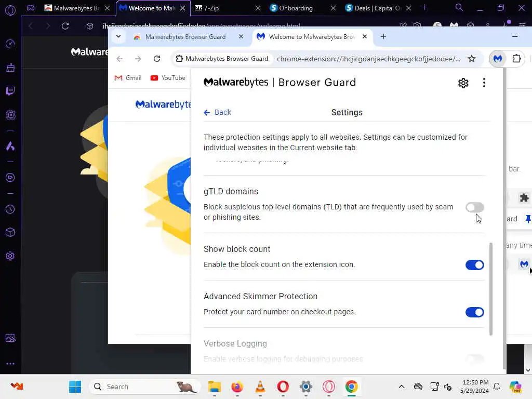The height and width of the screenshot is (399, 532).
Task: Open new tab in Chrome
Action: [383, 36]
